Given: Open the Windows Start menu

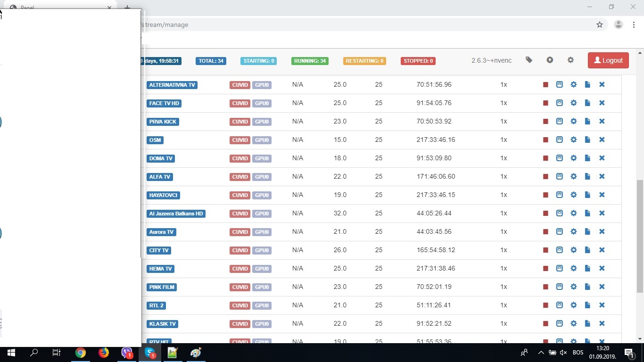Looking at the screenshot, I should pyautogui.click(x=11, y=353).
